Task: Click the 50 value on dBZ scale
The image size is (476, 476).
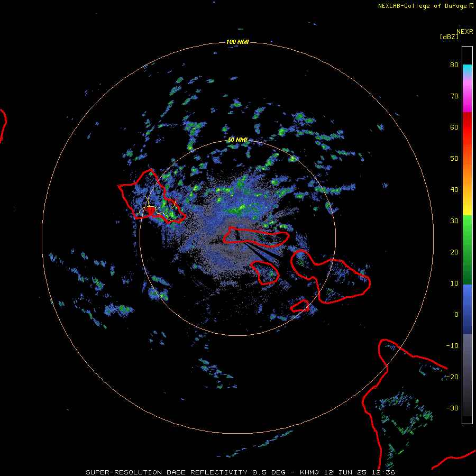Action: click(454, 159)
